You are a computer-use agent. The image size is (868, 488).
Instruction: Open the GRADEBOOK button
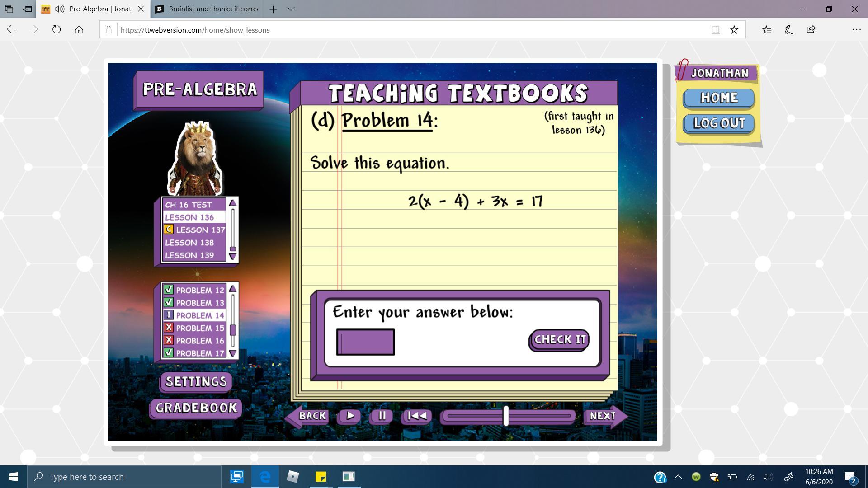[196, 408]
